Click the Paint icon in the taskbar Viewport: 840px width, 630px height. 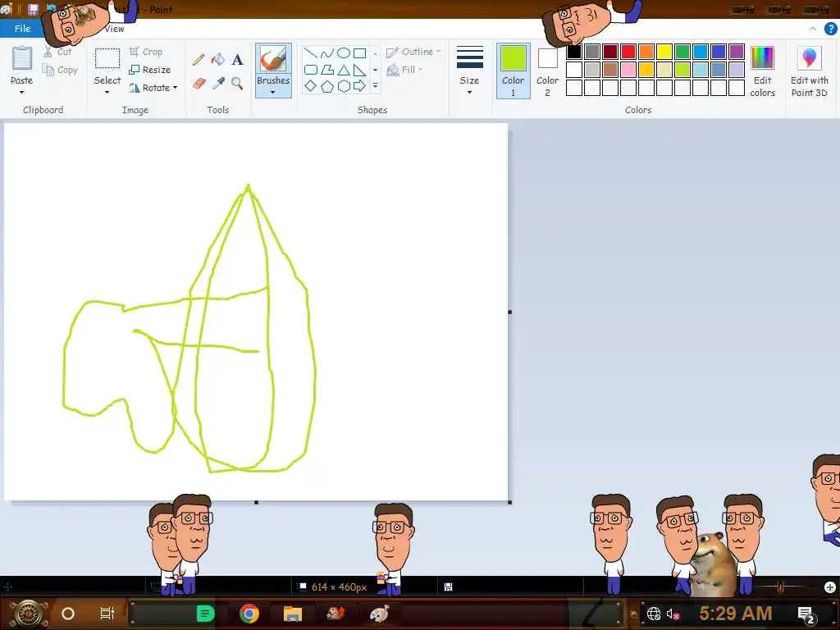pos(379,614)
